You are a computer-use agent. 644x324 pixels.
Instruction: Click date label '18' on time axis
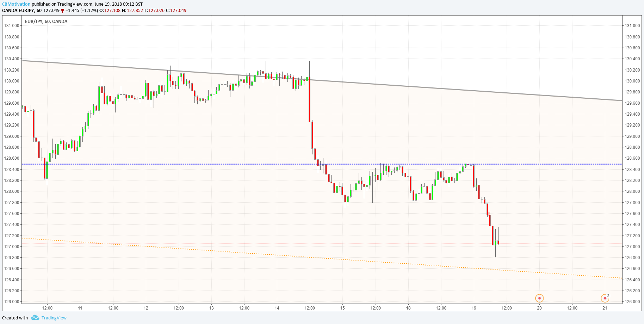pyautogui.click(x=408, y=308)
